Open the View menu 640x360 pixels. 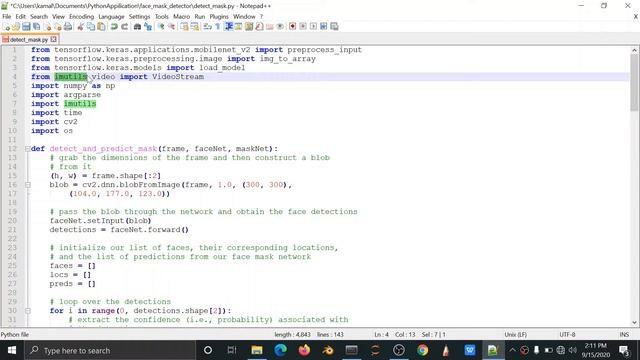58,16
